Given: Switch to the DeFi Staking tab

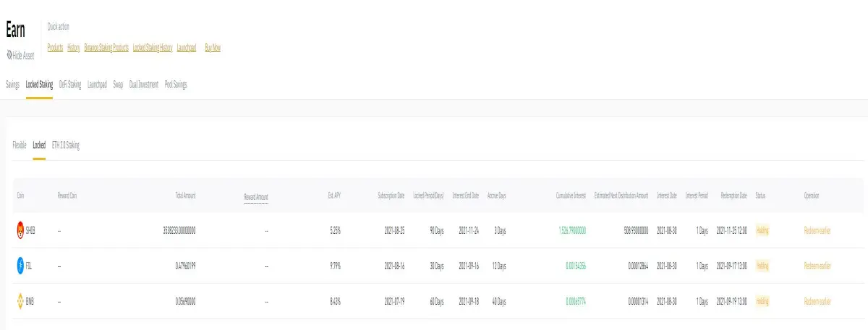Looking at the screenshot, I should [x=70, y=85].
